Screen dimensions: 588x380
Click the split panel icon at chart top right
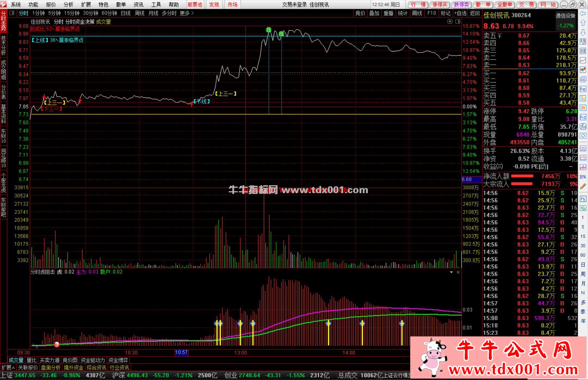[x=458, y=22]
